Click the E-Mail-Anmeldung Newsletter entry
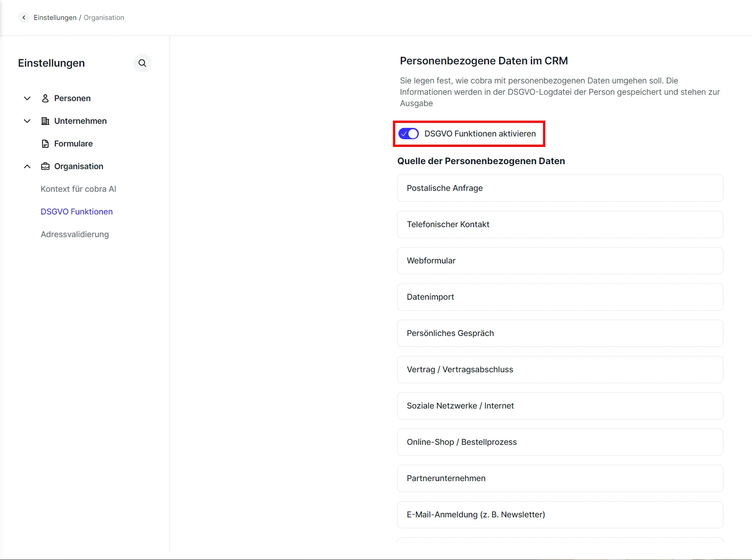Screen dimensions: 752x560 point(560,515)
